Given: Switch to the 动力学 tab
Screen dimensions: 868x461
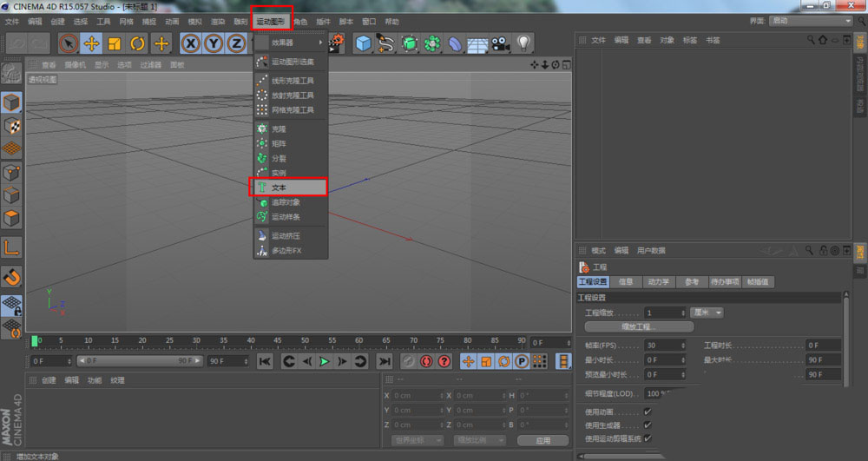Looking at the screenshot, I should click(x=658, y=281).
